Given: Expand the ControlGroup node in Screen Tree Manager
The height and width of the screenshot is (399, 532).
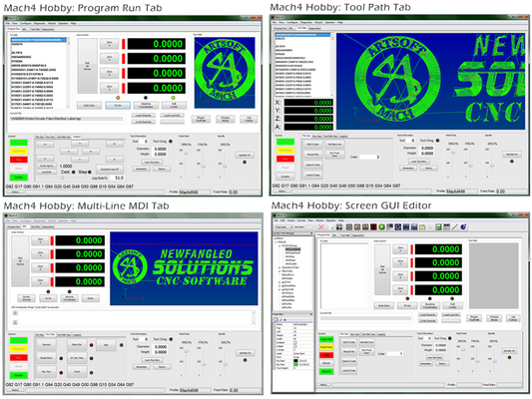Looking at the screenshot, I should [x=279, y=245].
